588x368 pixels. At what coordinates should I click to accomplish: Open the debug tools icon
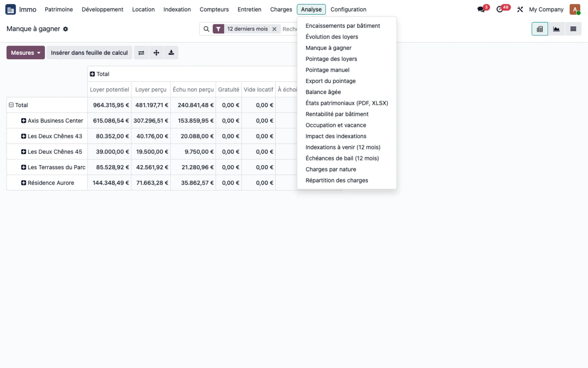[520, 9]
